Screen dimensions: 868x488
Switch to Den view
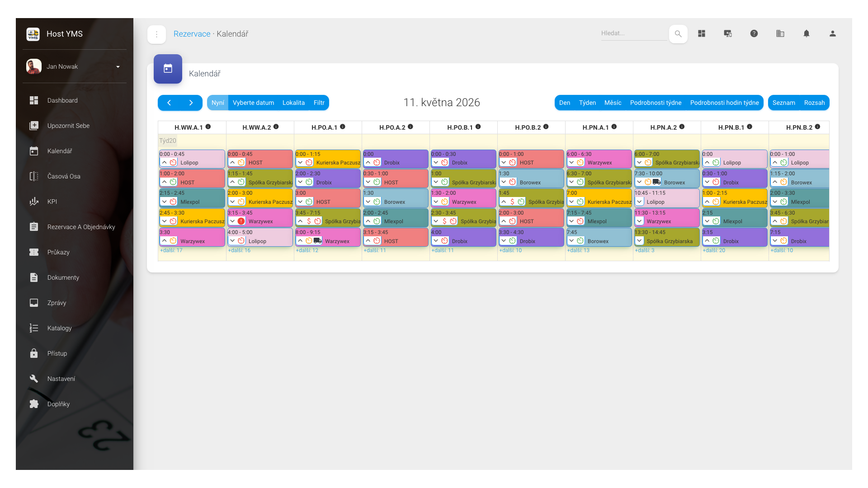pyautogui.click(x=565, y=103)
